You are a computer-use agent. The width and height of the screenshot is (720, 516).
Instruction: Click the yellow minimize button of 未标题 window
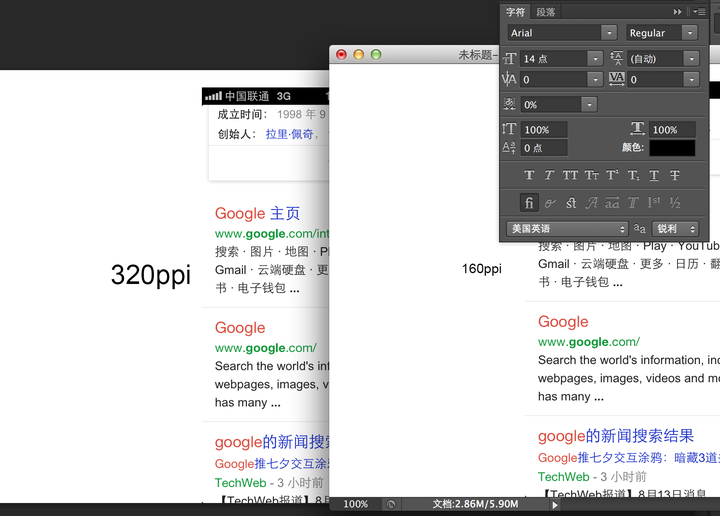point(359,55)
